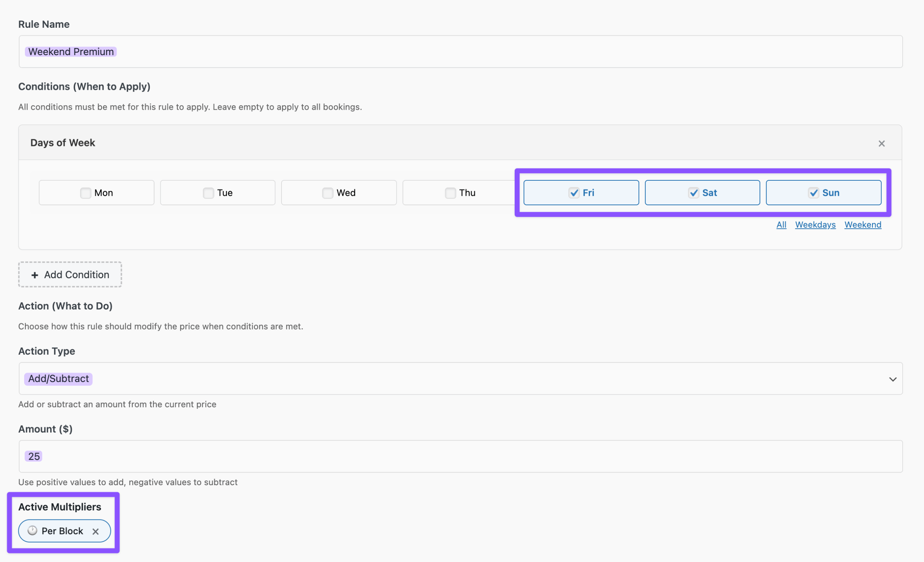This screenshot has height=562, width=924.
Task: Click the All days quick link
Action: [781, 225]
